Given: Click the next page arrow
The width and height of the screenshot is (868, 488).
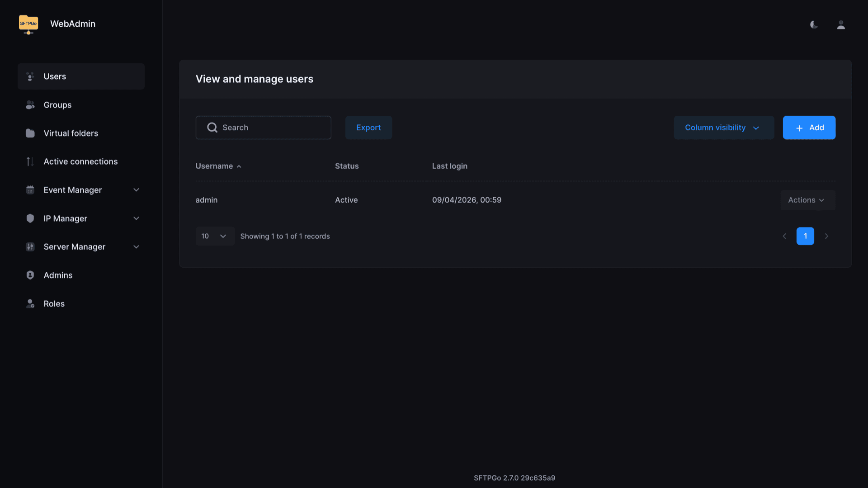Looking at the screenshot, I should 826,236.
